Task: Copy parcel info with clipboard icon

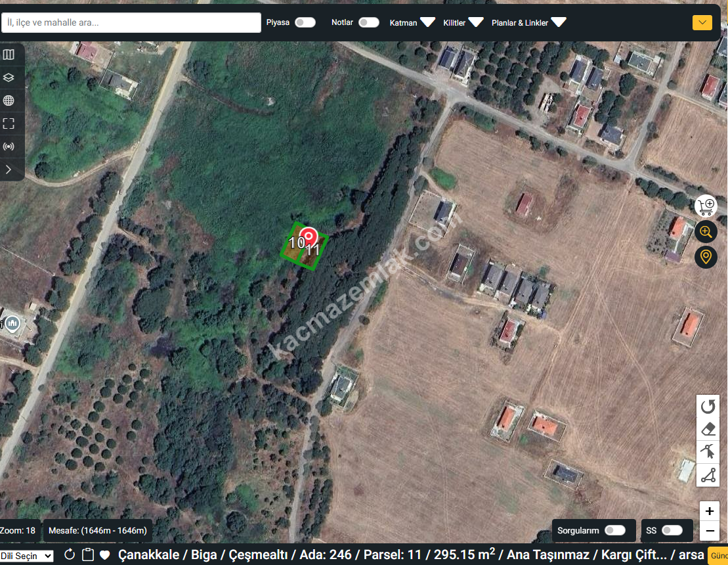Action: pos(87,555)
